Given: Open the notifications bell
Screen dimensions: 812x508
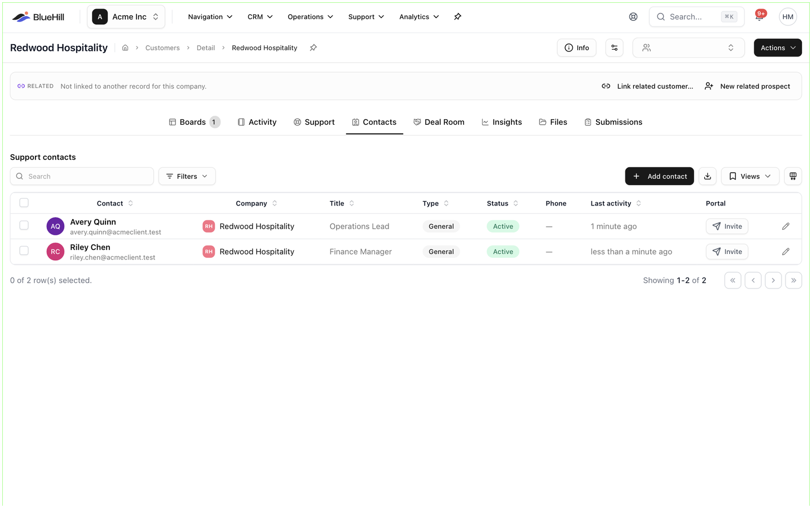Looking at the screenshot, I should pyautogui.click(x=760, y=17).
